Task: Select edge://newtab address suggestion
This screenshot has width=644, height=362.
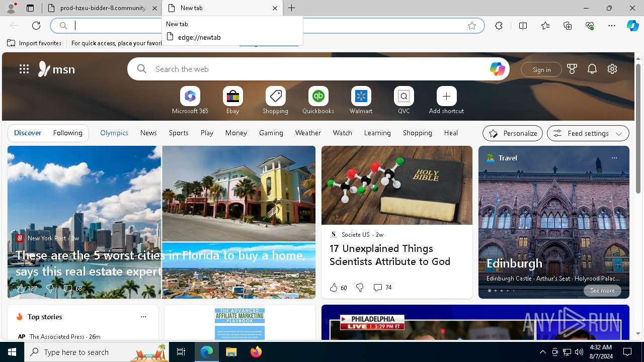Action: 232,37
